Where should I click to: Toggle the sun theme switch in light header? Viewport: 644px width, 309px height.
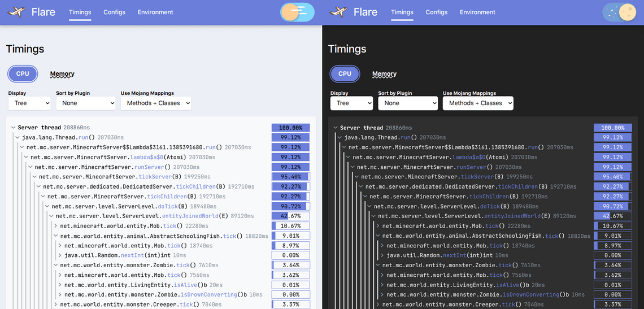tap(297, 12)
